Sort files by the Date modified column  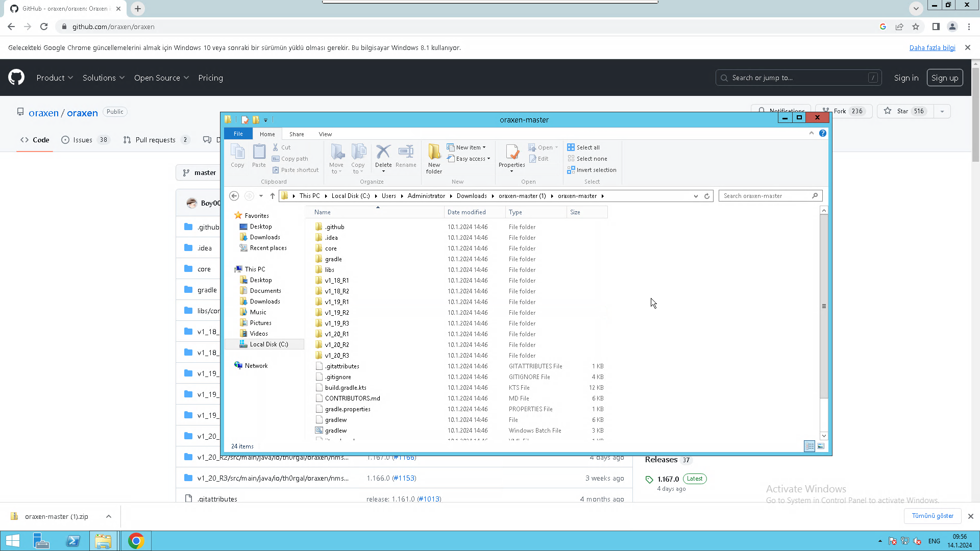click(475, 212)
